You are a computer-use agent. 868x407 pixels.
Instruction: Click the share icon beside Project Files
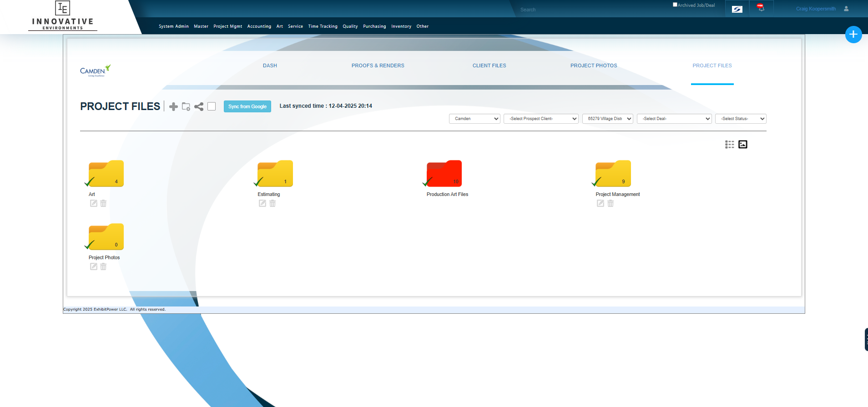click(199, 106)
